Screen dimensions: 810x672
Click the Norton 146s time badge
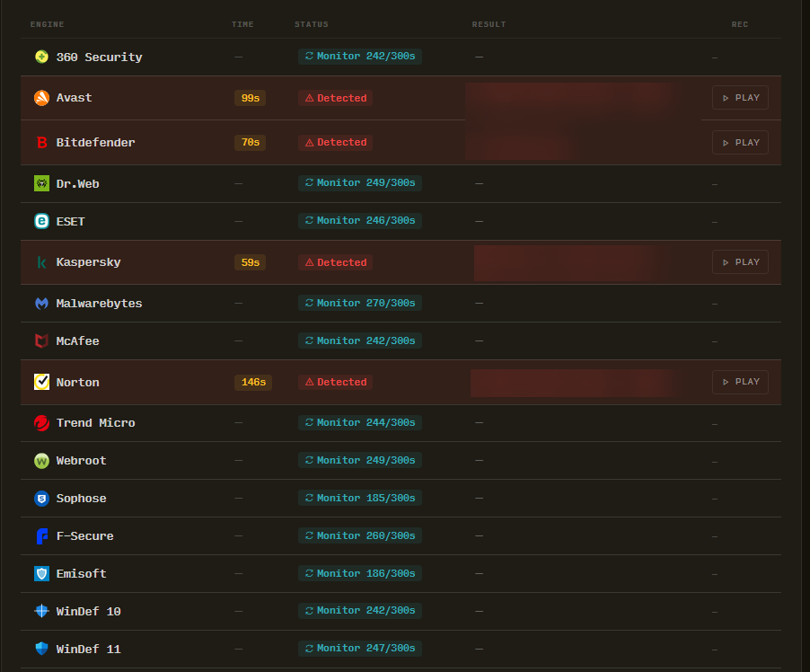(x=253, y=382)
